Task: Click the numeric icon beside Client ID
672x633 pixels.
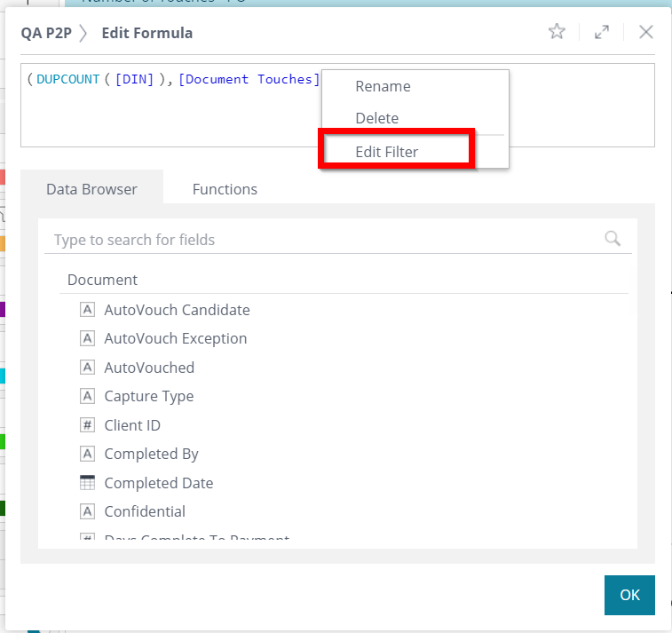Action: click(87, 425)
